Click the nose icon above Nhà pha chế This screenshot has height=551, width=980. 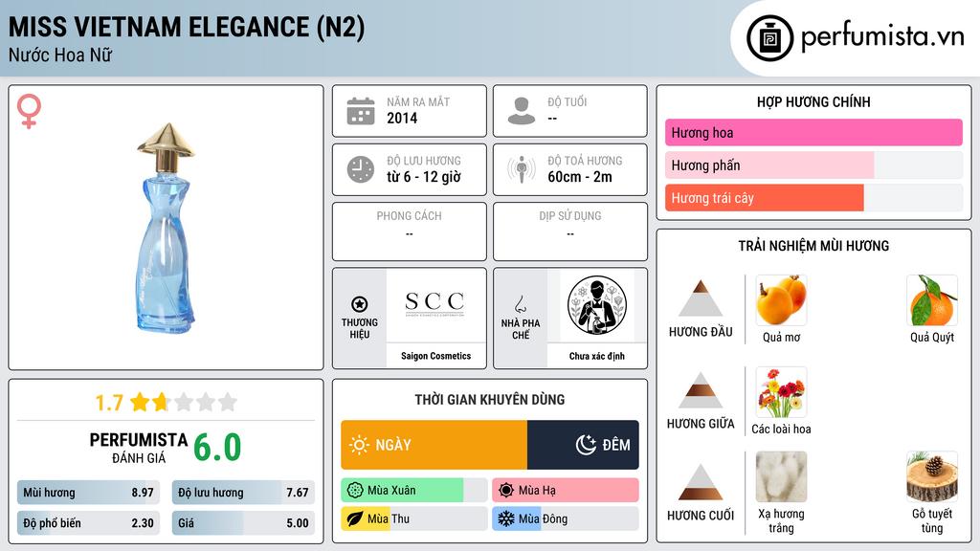pos(520,304)
